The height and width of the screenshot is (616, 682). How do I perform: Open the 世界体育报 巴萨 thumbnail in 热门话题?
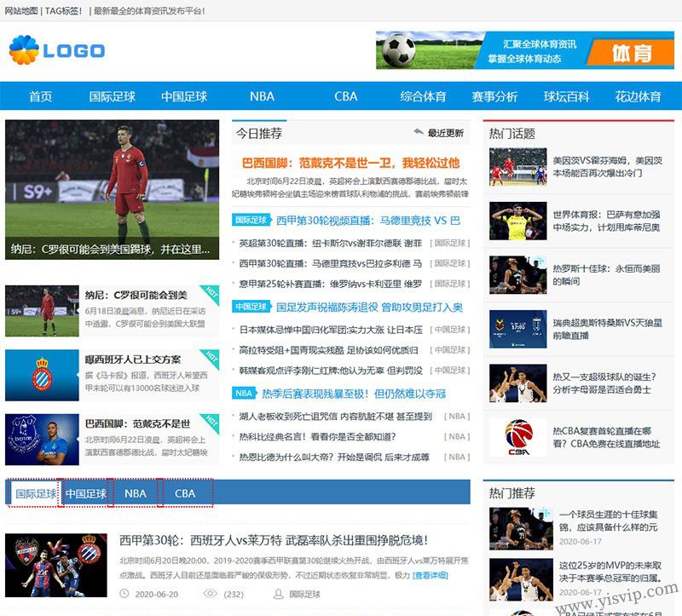[x=517, y=221]
